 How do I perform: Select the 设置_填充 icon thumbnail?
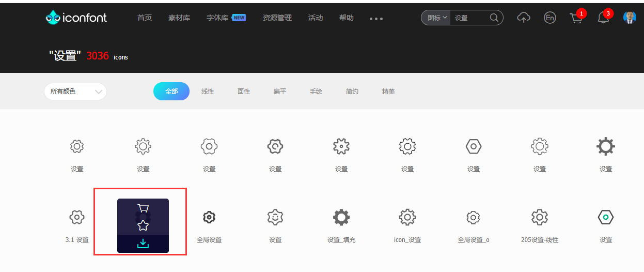(341, 217)
